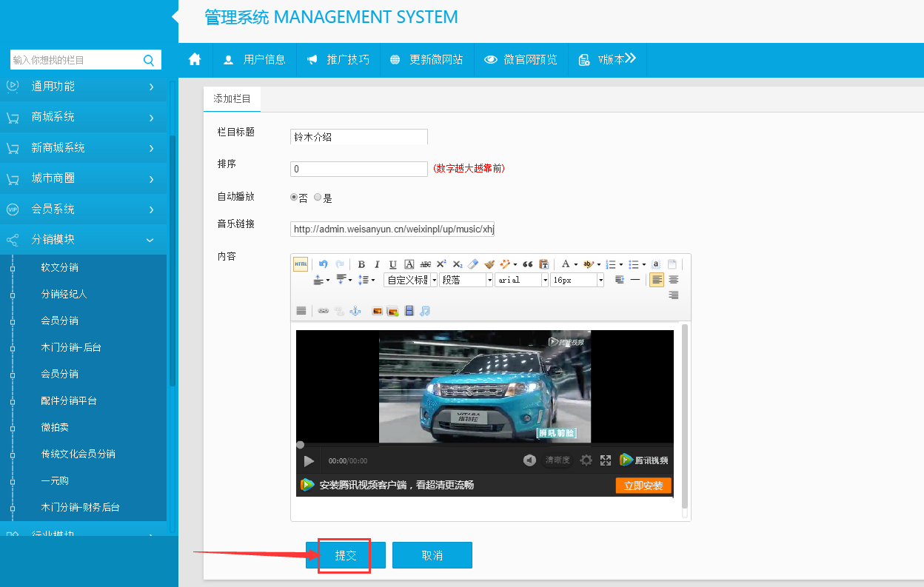This screenshot has height=587, width=924.
Task: Open the 推广技巧 menu item
Action: pos(338,59)
